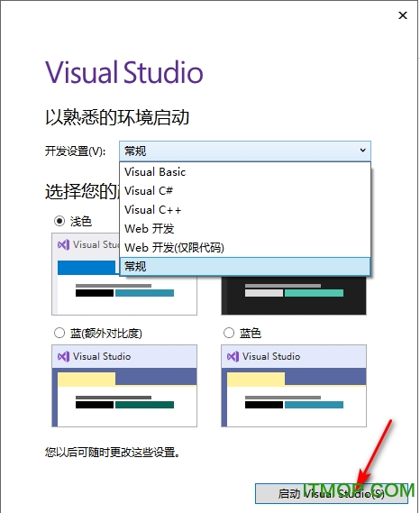Select the 浅色 light theme radio button

point(59,221)
